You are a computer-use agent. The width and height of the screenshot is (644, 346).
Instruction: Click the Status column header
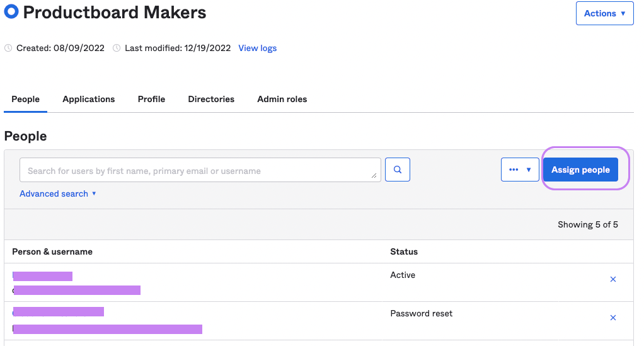pyautogui.click(x=404, y=251)
